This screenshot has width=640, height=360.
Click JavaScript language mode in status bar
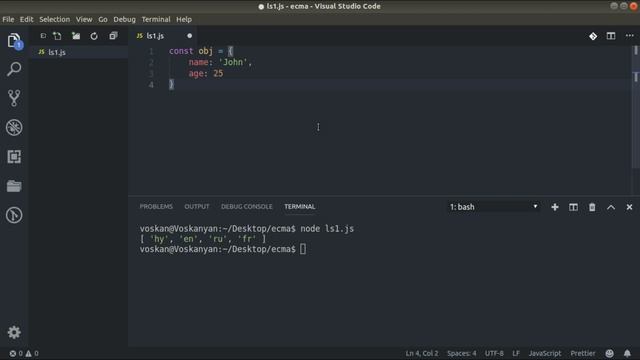click(x=545, y=353)
